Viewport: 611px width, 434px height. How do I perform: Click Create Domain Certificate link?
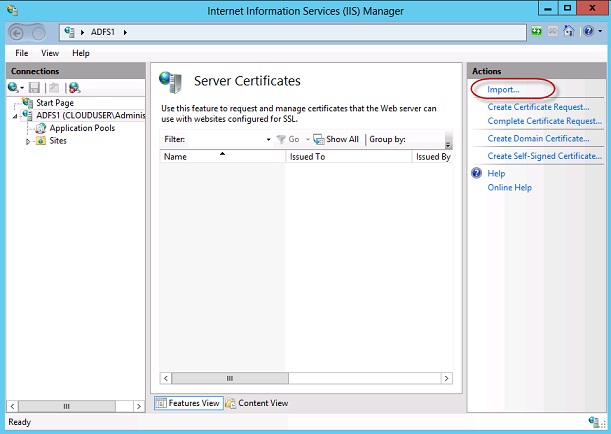click(x=538, y=138)
